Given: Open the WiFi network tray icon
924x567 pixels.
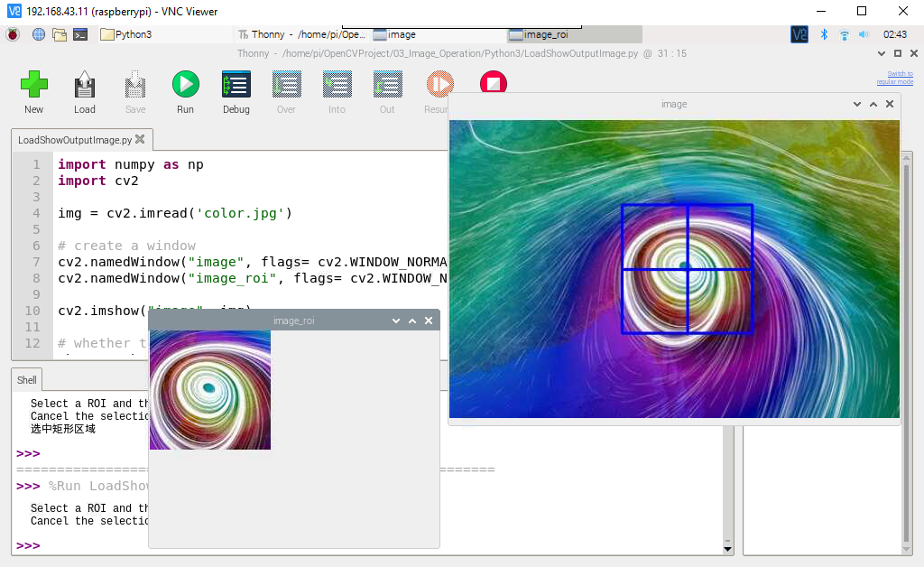Looking at the screenshot, I should (844, 34).
